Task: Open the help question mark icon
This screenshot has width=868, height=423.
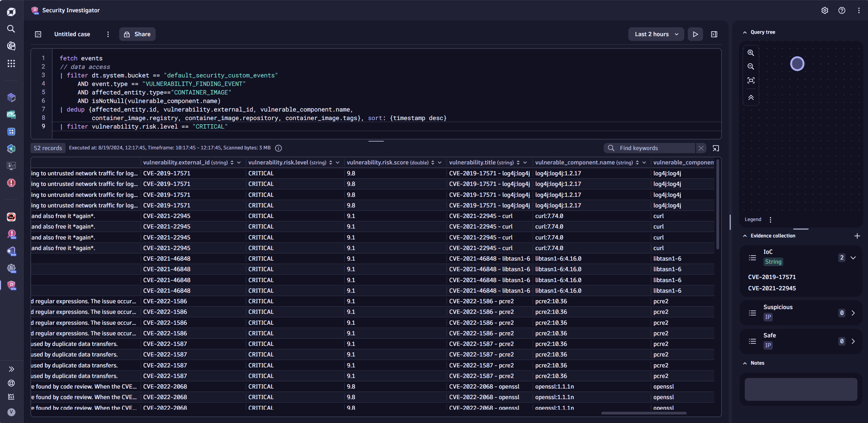Action: (x=842, y=10)
